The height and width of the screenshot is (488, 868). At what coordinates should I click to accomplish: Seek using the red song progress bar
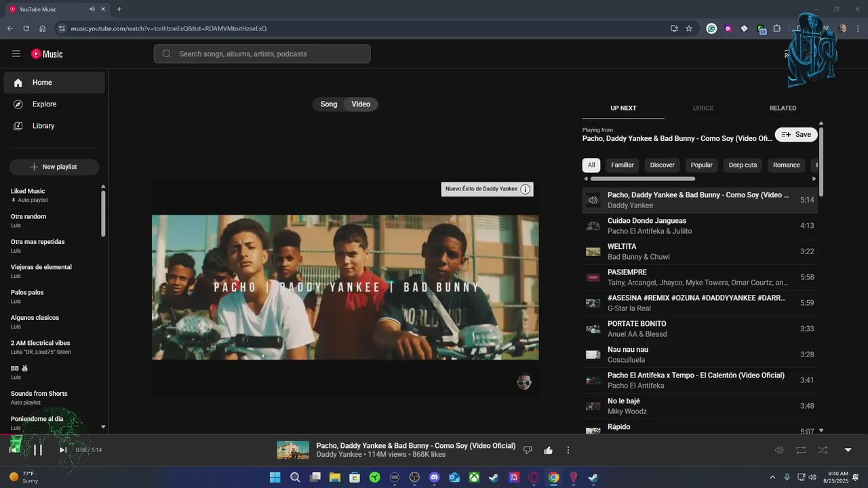[434, 434]
